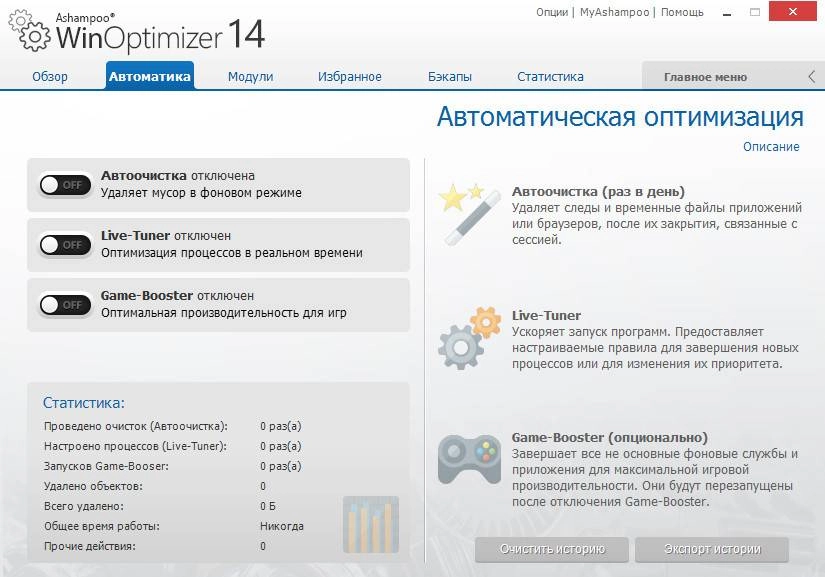Go to the Избранное tab
This screenshot has height=577, width=825.
click(350, 77)
